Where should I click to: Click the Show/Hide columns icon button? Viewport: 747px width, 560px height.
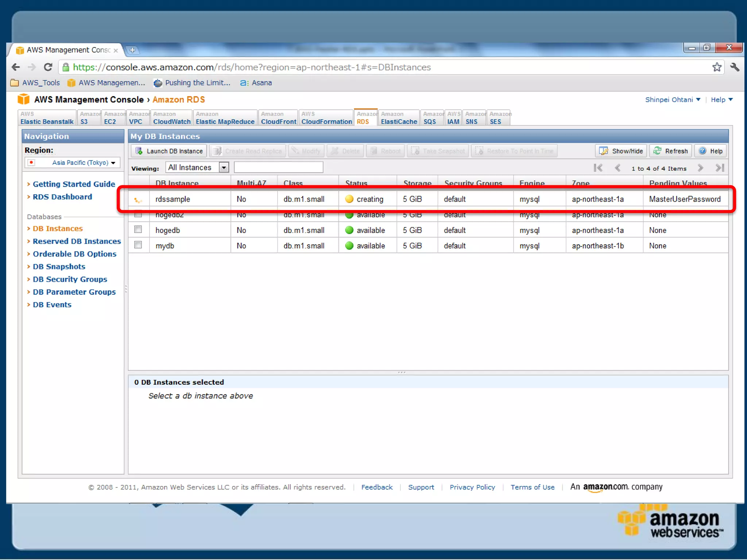coord(604,151)
